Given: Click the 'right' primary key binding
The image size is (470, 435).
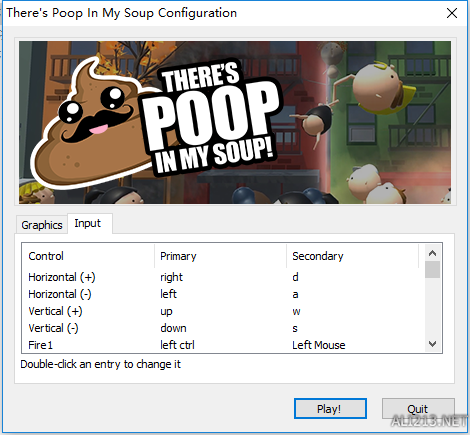Looking at the screenshot, I should point(172,277).
